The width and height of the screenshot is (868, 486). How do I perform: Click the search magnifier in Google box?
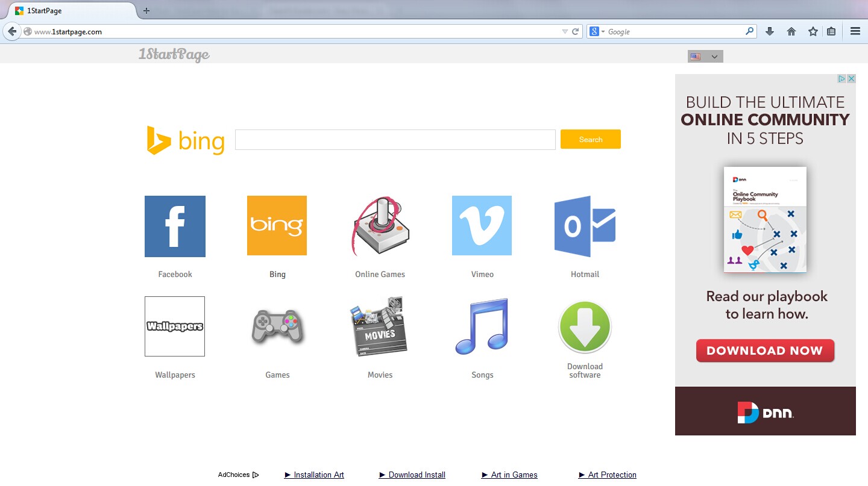pyautogui.click(x=750, y=31)
